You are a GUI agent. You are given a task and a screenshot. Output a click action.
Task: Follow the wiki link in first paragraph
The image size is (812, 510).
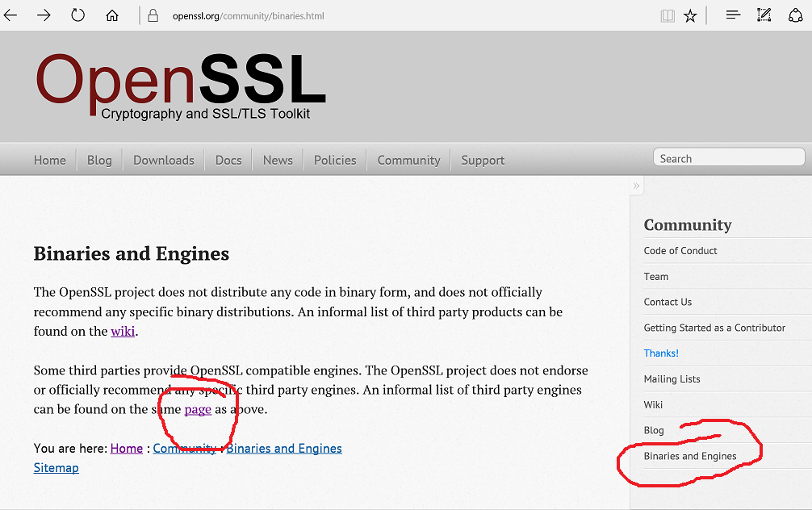click(123, 331)
